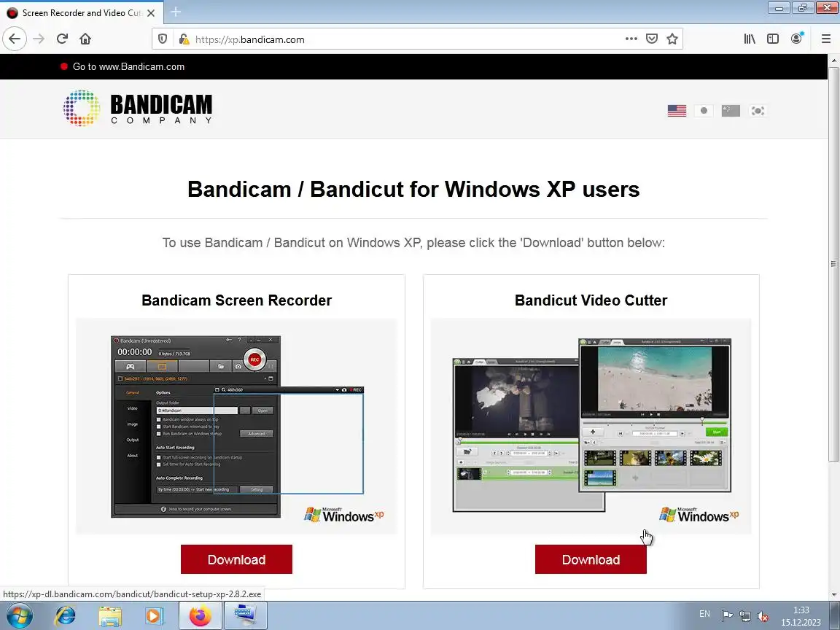Download Bandicam Screen Recorder

point(236,559)
